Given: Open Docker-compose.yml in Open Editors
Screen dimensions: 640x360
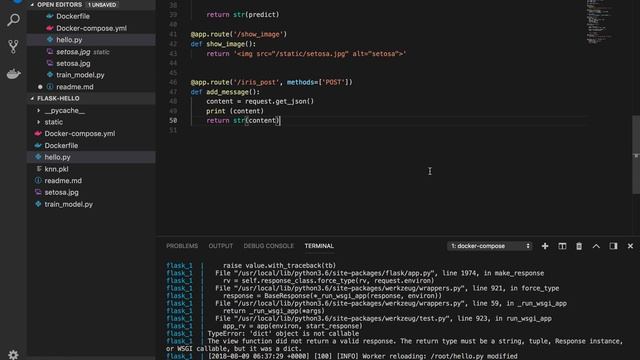Looking at the screenshot, I should tap(91, 28).
